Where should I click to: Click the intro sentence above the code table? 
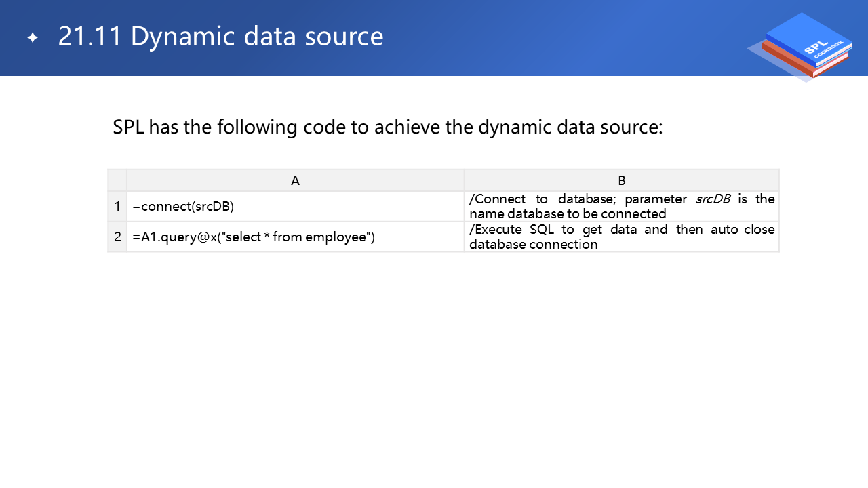387,127
